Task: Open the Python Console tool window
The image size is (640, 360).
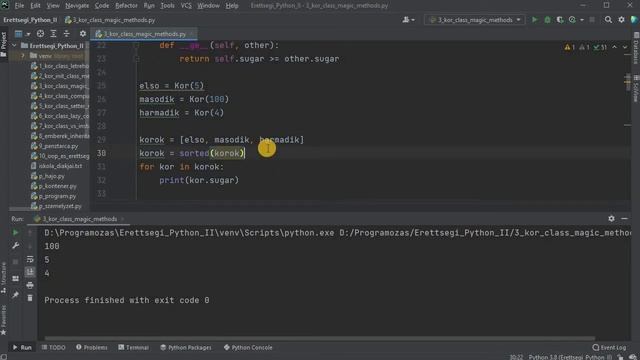Action: pos(248,348)
